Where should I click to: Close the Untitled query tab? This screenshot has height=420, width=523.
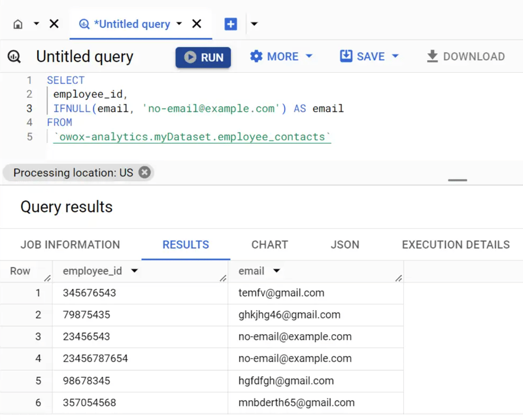197,24
